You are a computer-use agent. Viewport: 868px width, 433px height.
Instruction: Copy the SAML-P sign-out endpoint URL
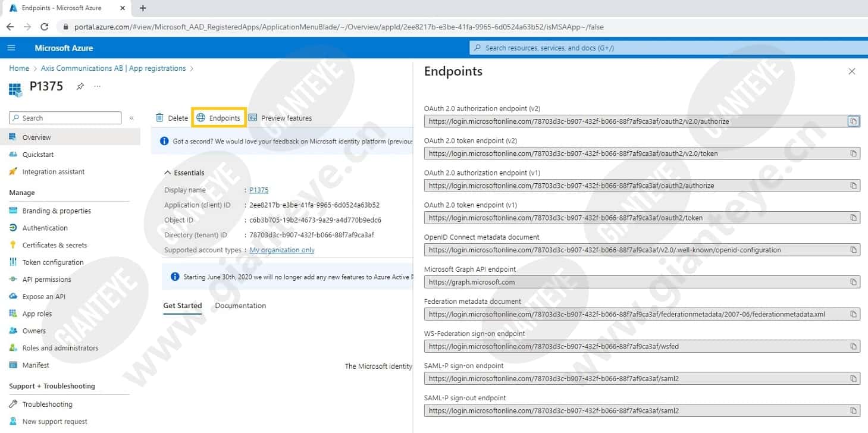(x=853, y=410)
